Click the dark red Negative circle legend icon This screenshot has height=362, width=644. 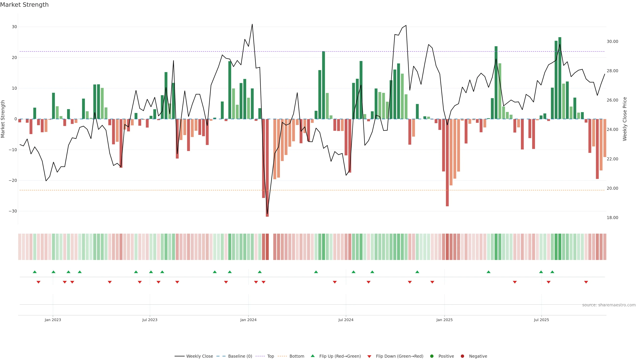[462, 356]
